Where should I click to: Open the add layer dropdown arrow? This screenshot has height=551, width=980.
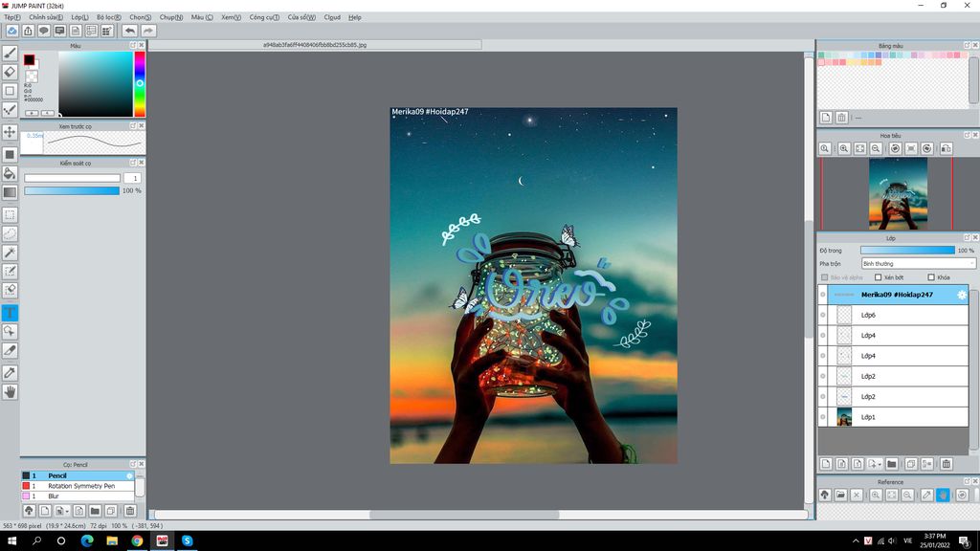point(880,464)
